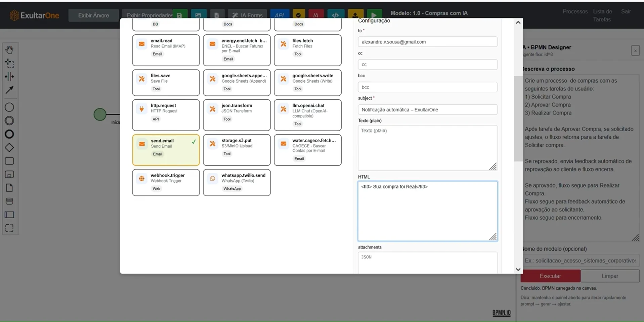This screenshot has width=644, height=322.
Task: Click the green save icon in toolbar
Action: pyautogui.click(x=179, y=15)
